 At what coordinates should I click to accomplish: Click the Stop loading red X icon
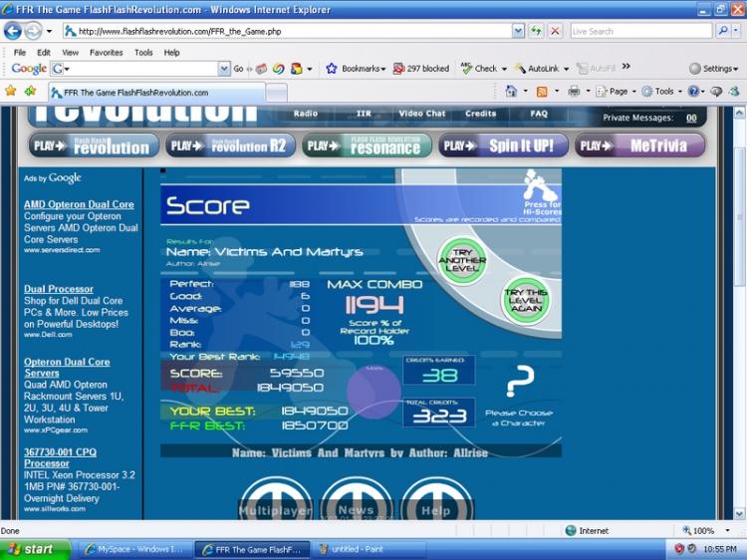click(555, 32)
